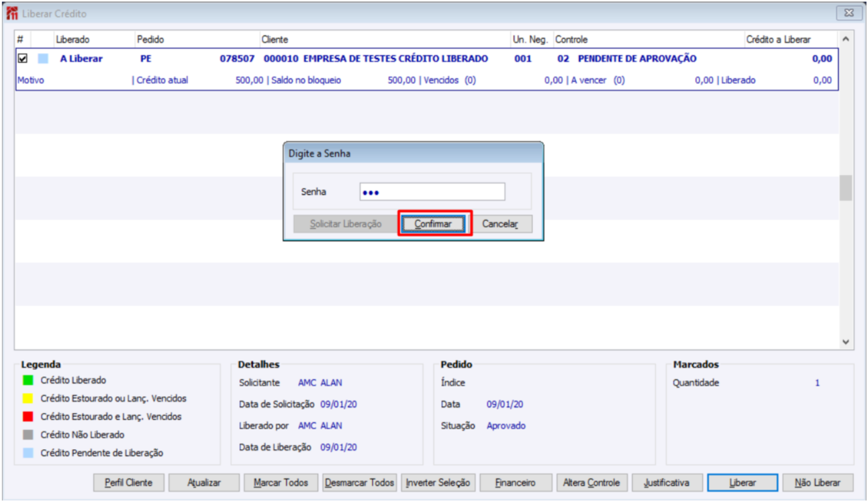
Task: Click the Desmarcar Todos button
Action: [359, 482]
